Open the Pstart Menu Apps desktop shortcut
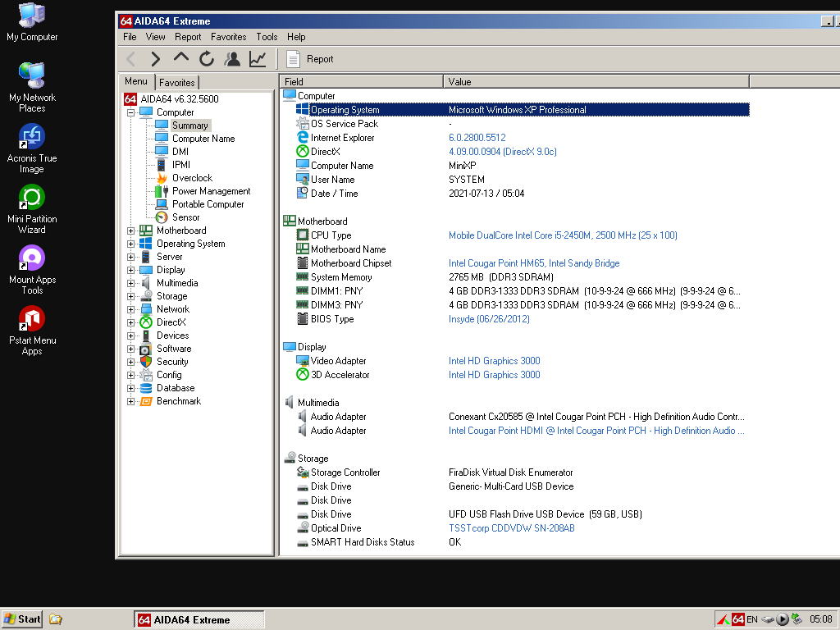The height and width of the screenshot is (630, 840). click(x=32, y=331)
